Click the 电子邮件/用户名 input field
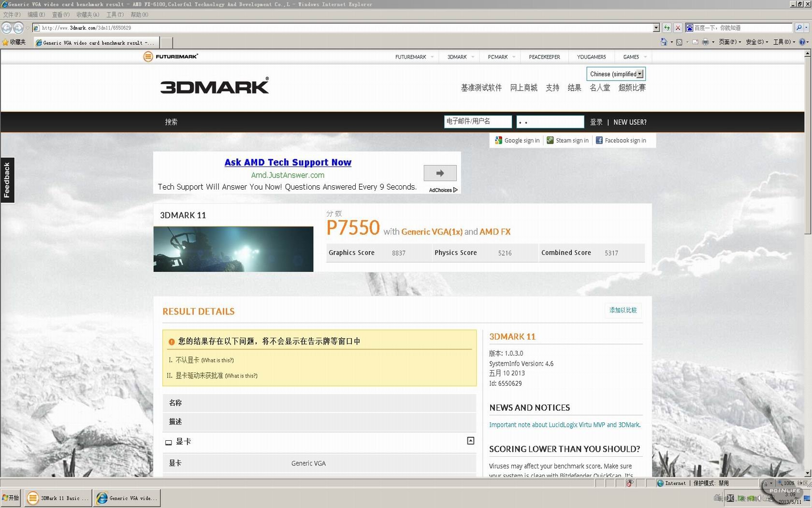The image size is (812, 508). pyautogui.click(x=478, y=121)
